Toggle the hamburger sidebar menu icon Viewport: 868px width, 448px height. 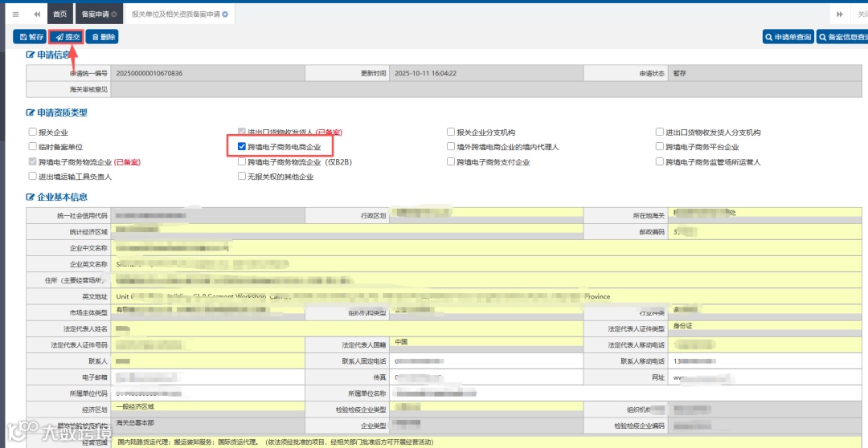(x=15, y=14)
